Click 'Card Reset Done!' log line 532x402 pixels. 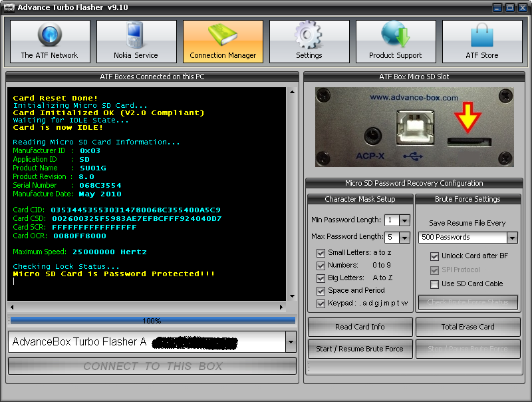55,98
